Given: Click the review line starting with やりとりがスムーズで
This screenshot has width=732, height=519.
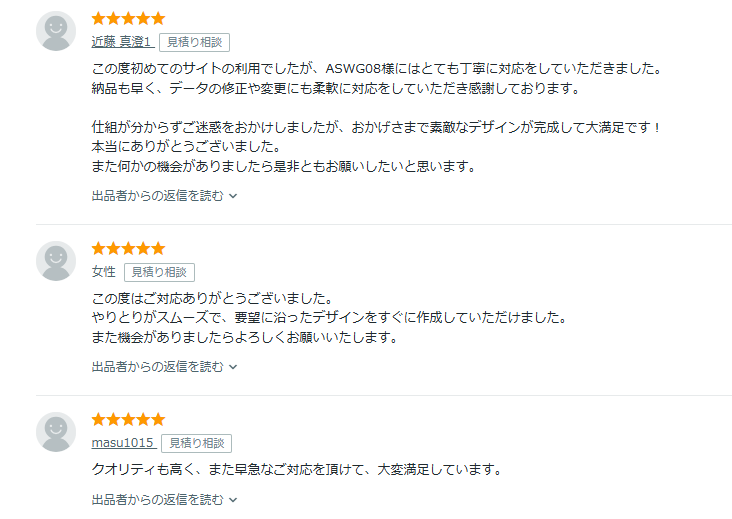Looking at the screenshot, I should [x=329, y=318].
